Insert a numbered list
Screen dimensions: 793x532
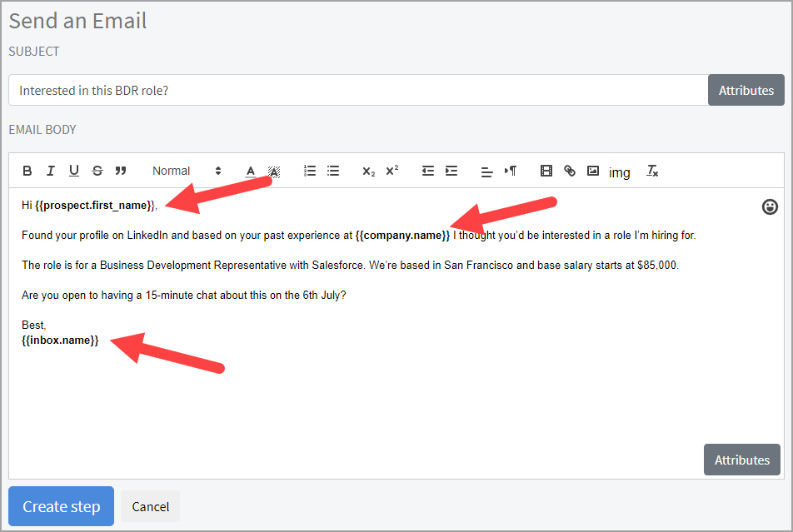[x=310, y=171]
